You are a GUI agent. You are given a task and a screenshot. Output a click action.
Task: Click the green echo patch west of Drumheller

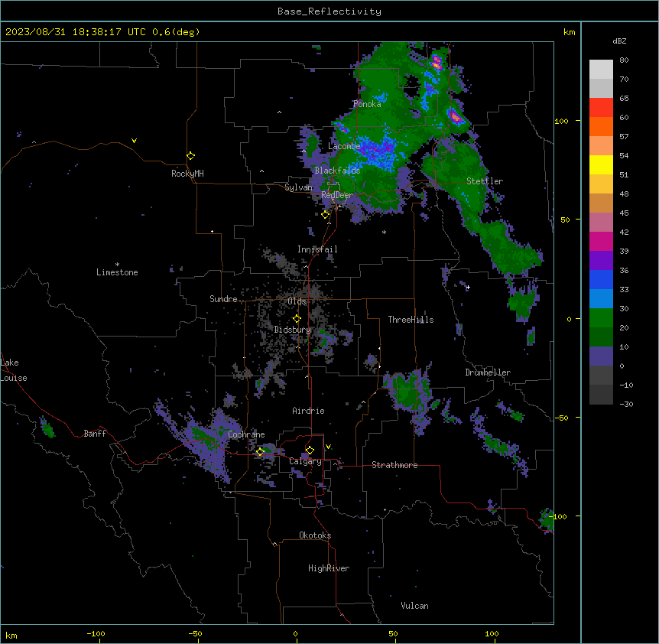(407, 393)
